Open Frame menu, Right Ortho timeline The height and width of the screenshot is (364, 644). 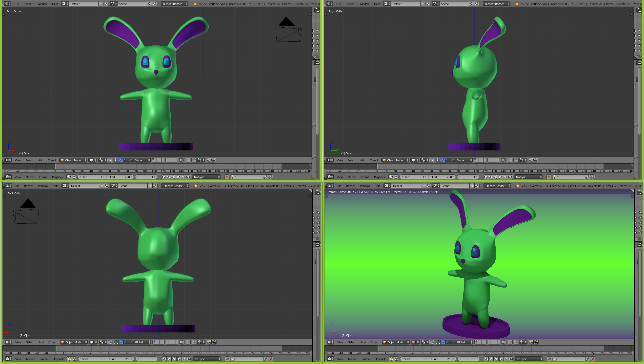pos(365,177)
